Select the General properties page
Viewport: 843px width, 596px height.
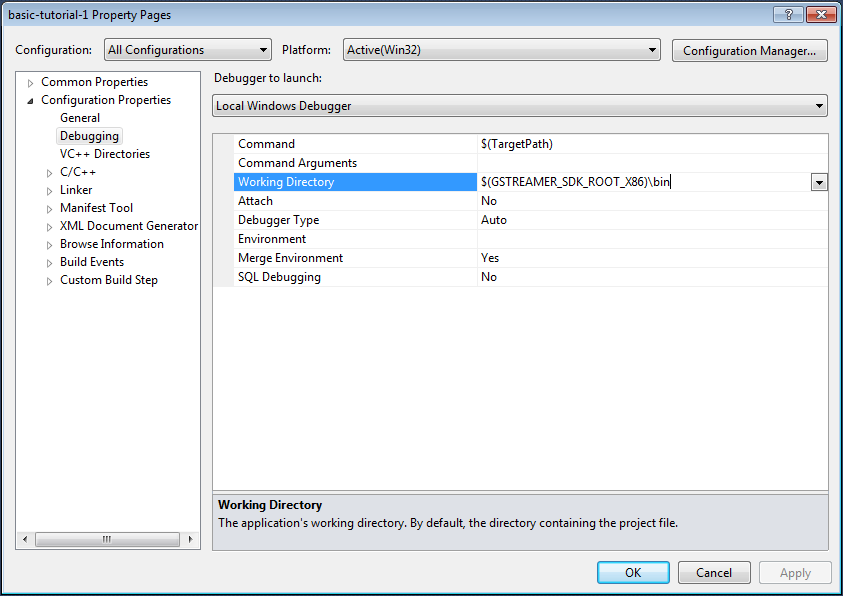pyautogui.click(x=80, y=118)
